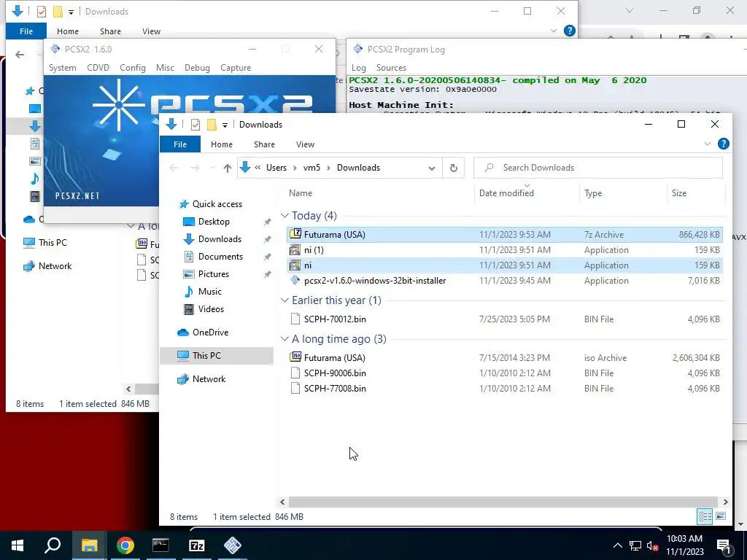Open the Log menu in Program Log window
Image resolution: width=747 pixels, height=560 pixels.
click(x=359, y=68)
